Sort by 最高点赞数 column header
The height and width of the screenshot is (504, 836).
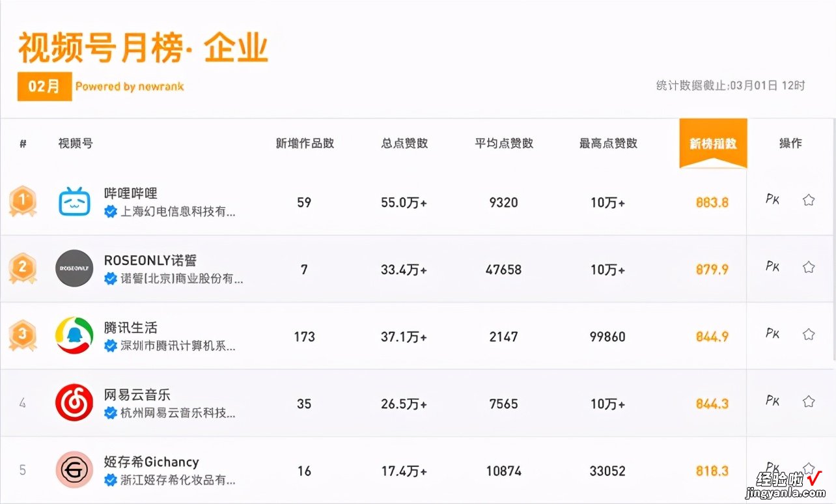[608, 143]
